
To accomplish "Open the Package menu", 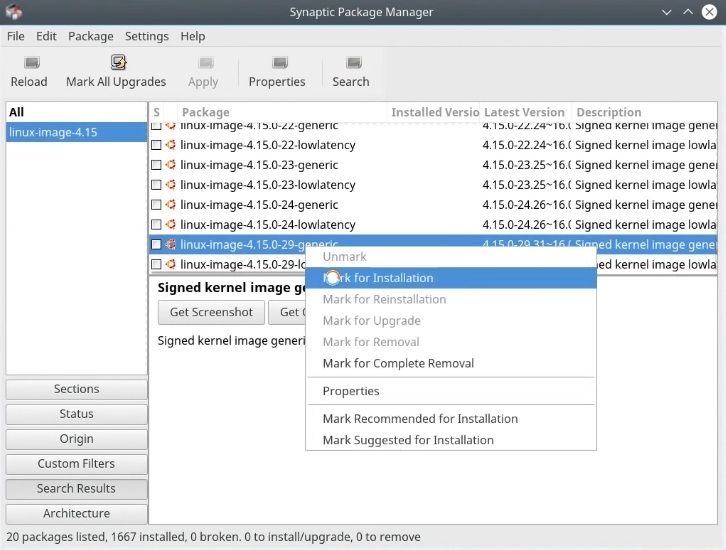I will point(91,36).
